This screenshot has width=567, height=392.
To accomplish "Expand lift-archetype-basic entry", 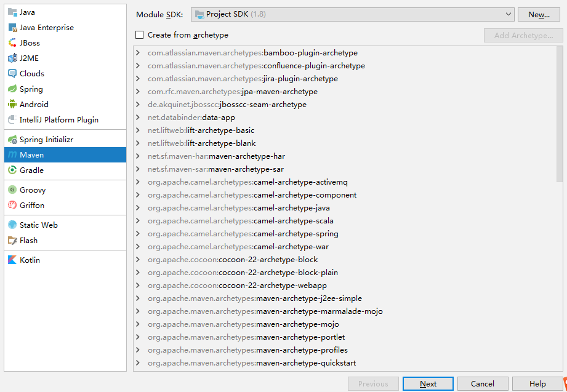I will click(138, 130).
